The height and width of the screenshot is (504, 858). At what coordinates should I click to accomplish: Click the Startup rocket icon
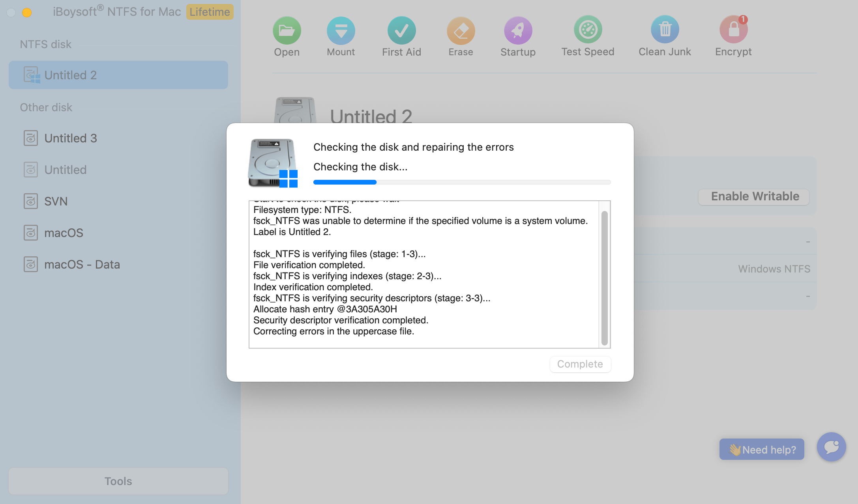[x=518, y=30]
